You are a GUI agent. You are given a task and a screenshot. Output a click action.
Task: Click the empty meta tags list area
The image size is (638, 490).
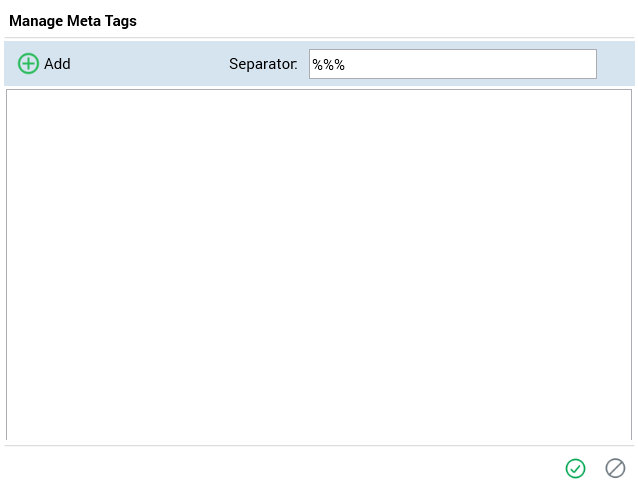pyautogui.click(x=318, y=264)
